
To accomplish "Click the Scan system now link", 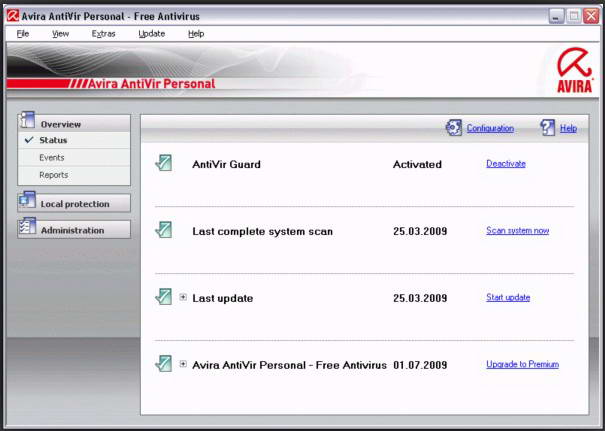I will [x=517, y=231].
